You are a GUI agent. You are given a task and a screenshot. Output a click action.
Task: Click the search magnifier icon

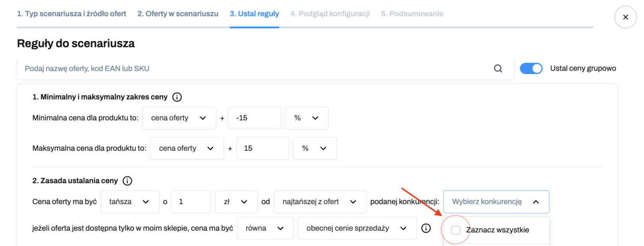coord(498,68)
